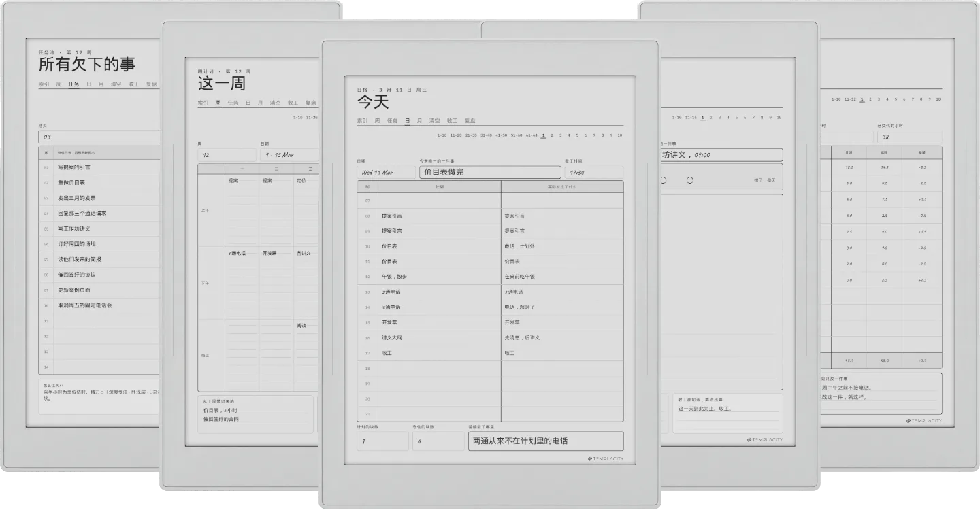980x510 pixels.
Task: Edit the 两通从来不在计划里的电话 field
Action: (x=546, y=441)
